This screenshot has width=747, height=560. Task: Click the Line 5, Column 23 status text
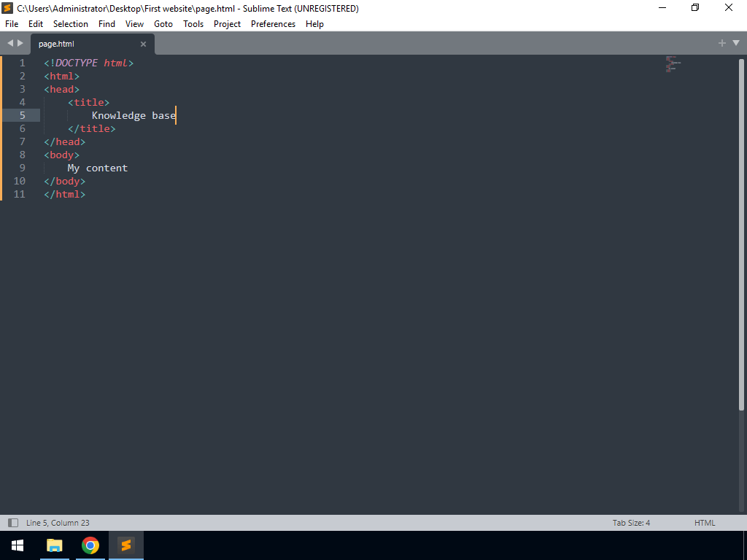point(58,523)
